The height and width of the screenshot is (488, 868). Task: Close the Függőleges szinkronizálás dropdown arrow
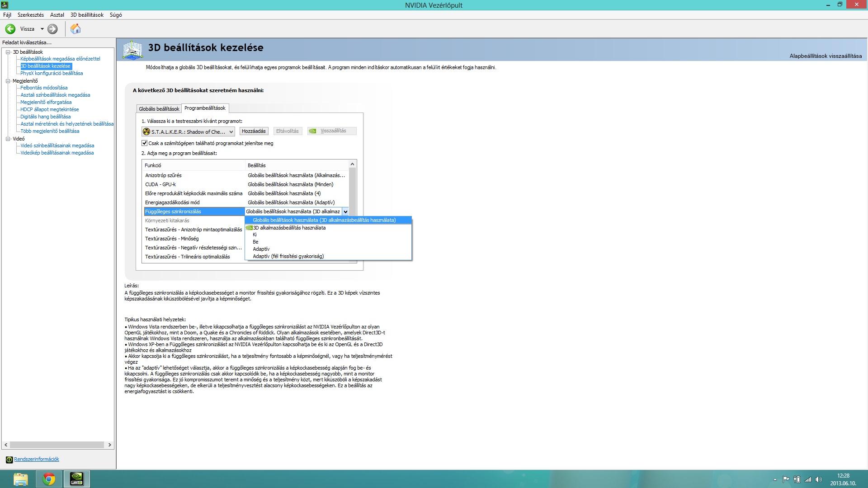point(345,211)
